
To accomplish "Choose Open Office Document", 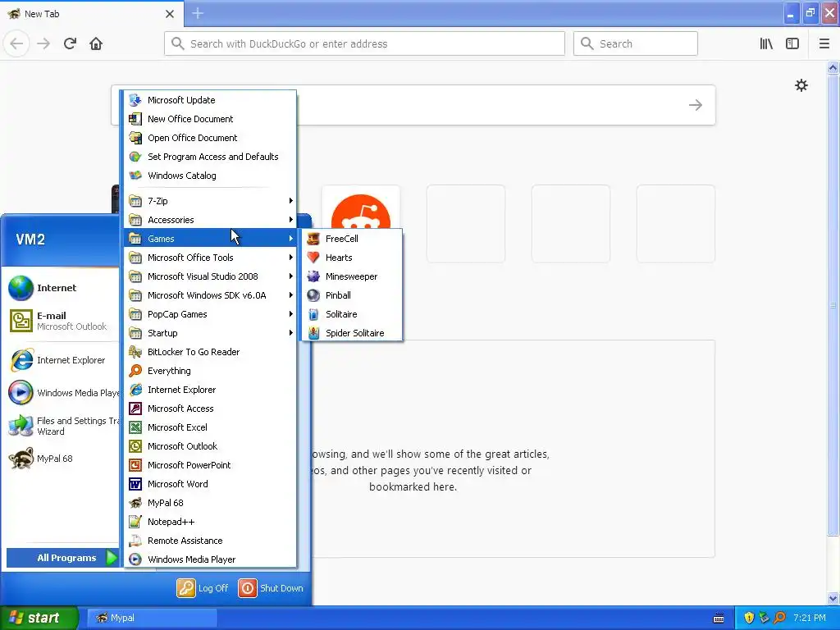I will (210, 138).
